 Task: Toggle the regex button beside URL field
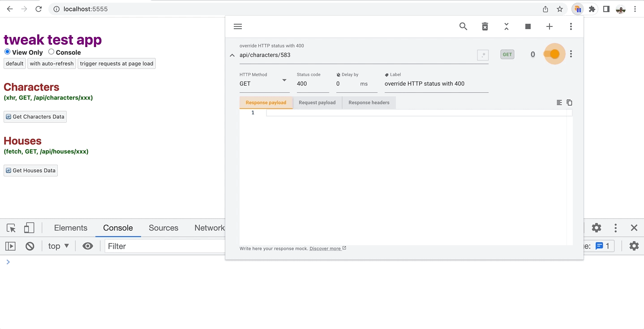(x=482, y=55)
